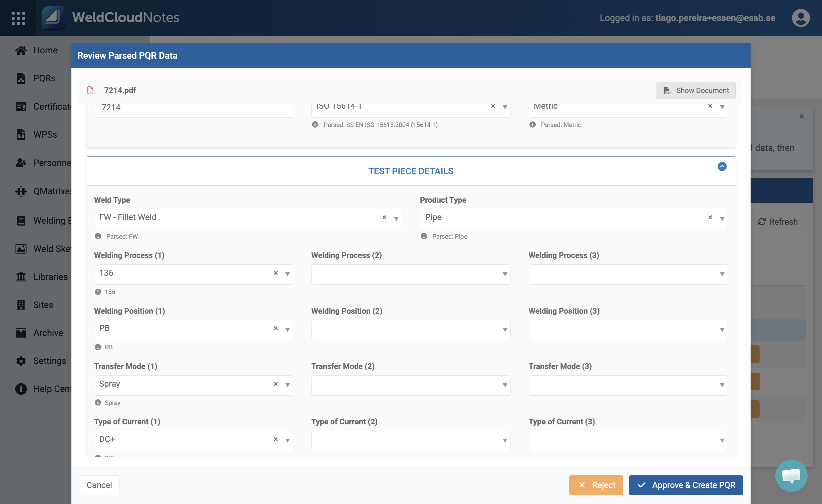
Task: Click the Home house icon in sidebar
Action: 21,50
